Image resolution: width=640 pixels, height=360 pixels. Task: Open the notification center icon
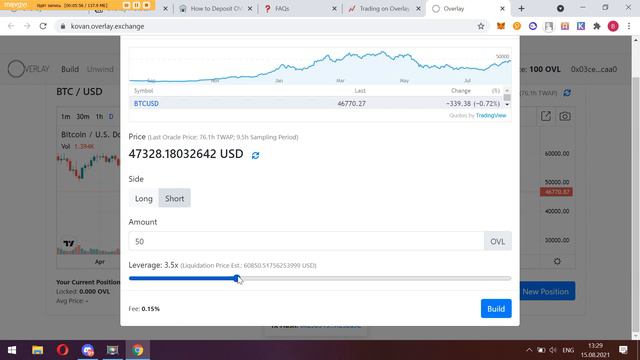pos(623,350)
